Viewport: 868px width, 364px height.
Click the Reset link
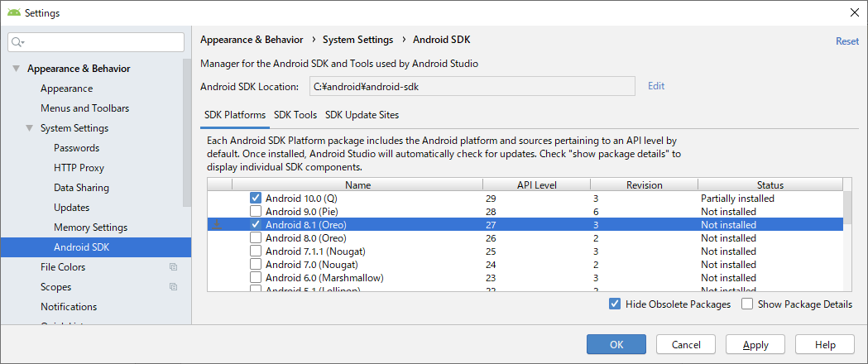846,41
